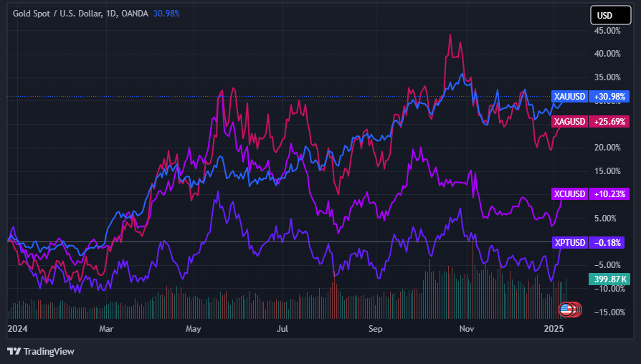
Task: Select the XPTUSD series label
Action: tap(569, 243)
